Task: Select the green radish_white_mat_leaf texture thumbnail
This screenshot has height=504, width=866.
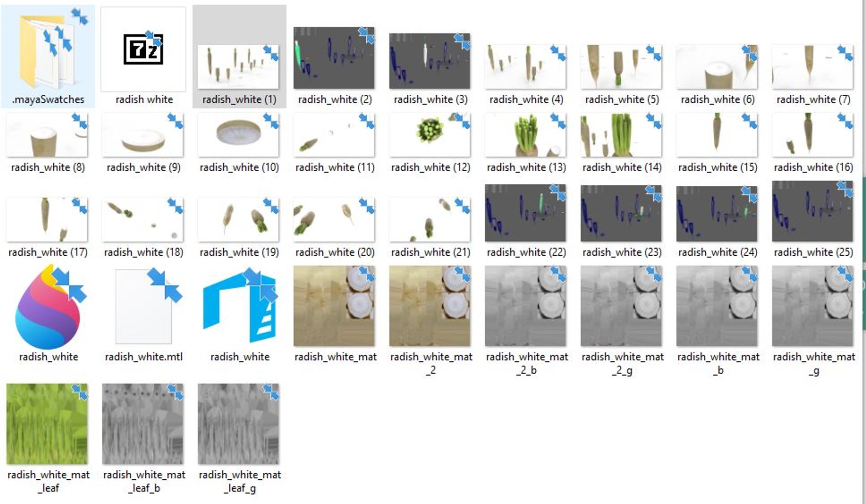Action: 47,424
